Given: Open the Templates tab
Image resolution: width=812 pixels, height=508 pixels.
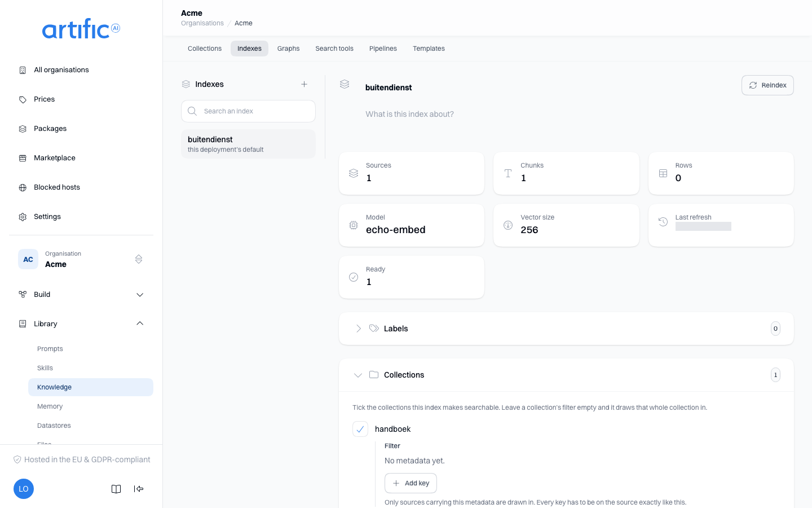Looking at the screenshot, I should click(x=429, y=49).
